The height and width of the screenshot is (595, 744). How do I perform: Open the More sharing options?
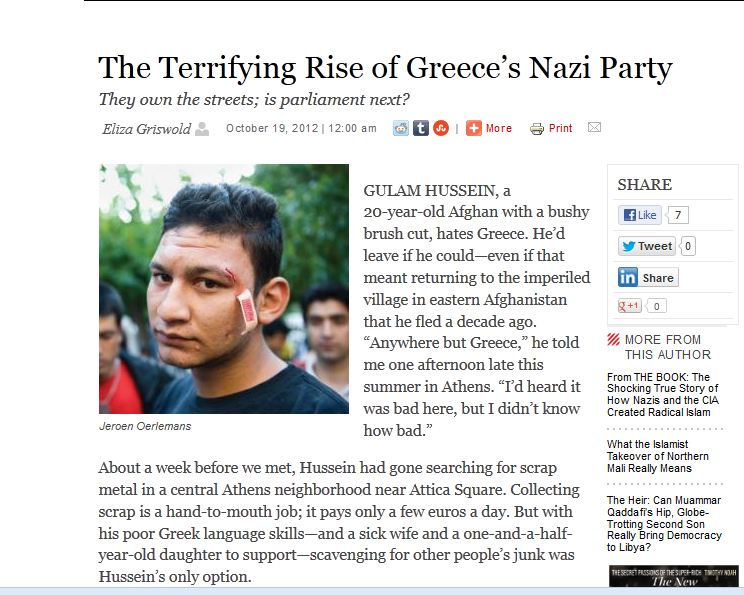coord(489,128)
